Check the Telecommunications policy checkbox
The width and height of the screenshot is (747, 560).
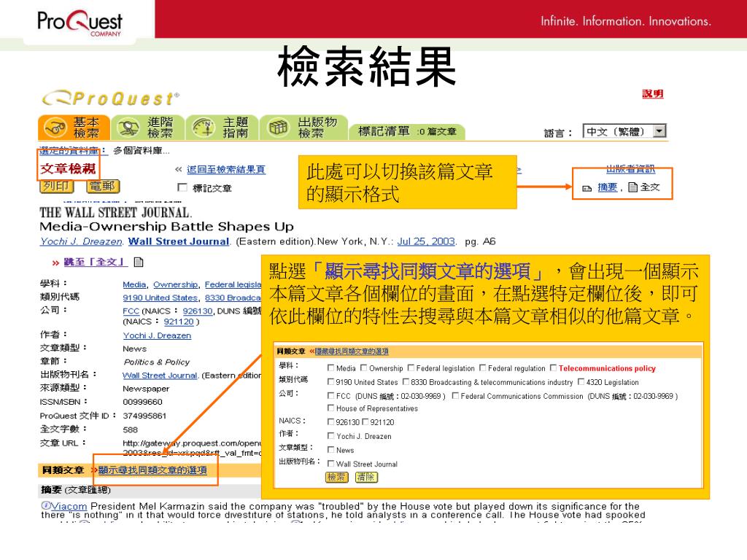[553, 367]
